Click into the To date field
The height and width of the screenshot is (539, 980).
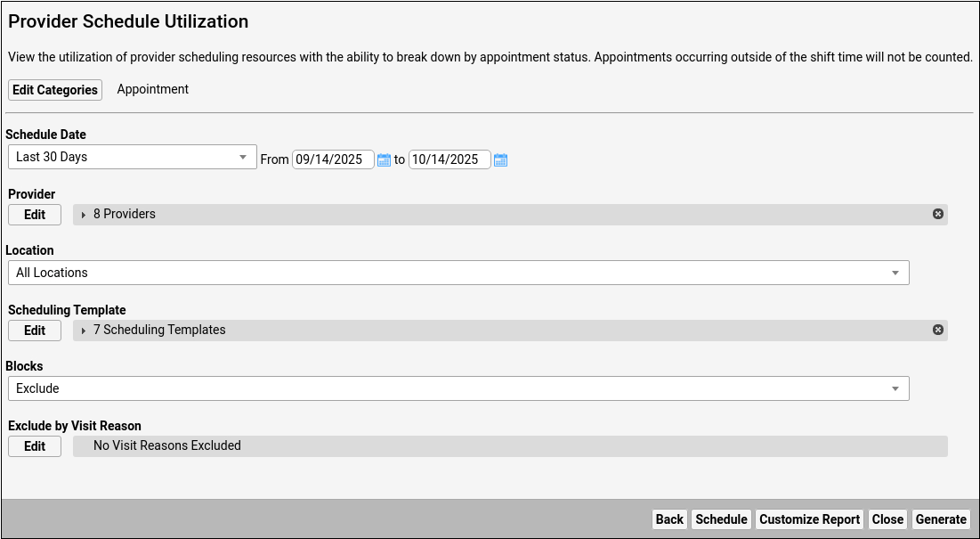coord(449,159)
